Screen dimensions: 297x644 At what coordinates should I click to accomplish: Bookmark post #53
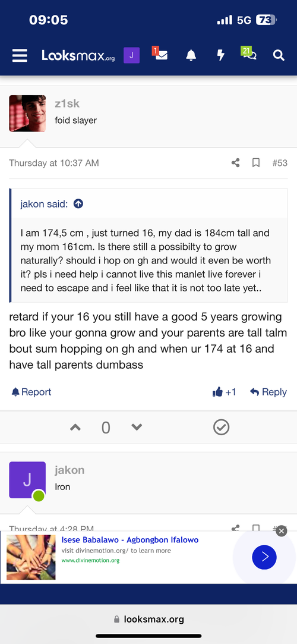click(256, 163)
